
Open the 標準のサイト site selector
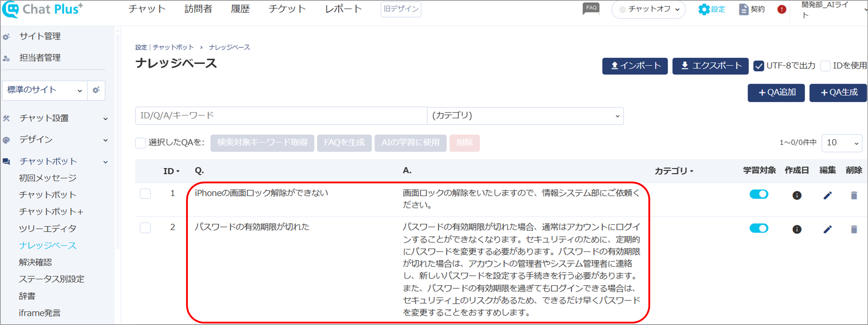[45, 90]
